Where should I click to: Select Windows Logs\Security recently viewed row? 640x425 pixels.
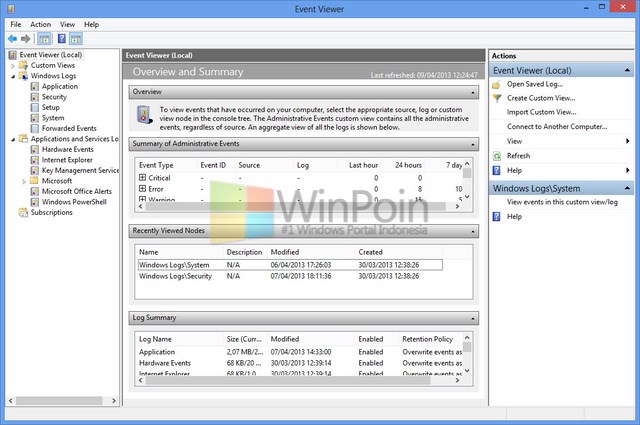click(x=290, y=276)
